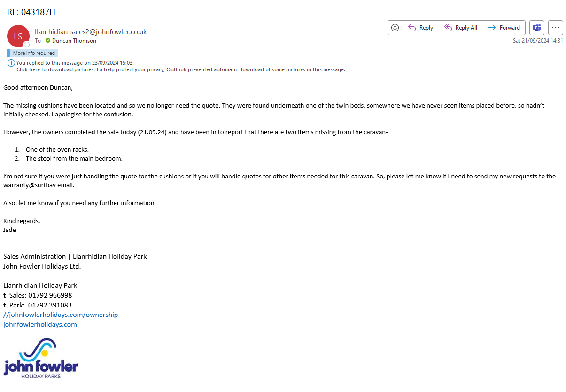Open the More actions ellipsis menu
The height and width of the screenshot is (392, 566).
[x=555, y=28]
